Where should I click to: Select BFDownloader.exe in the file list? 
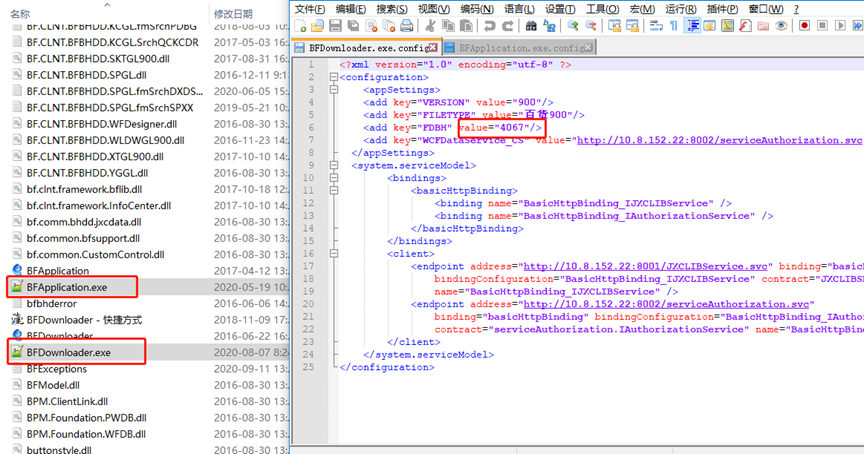tap(68, 352)
